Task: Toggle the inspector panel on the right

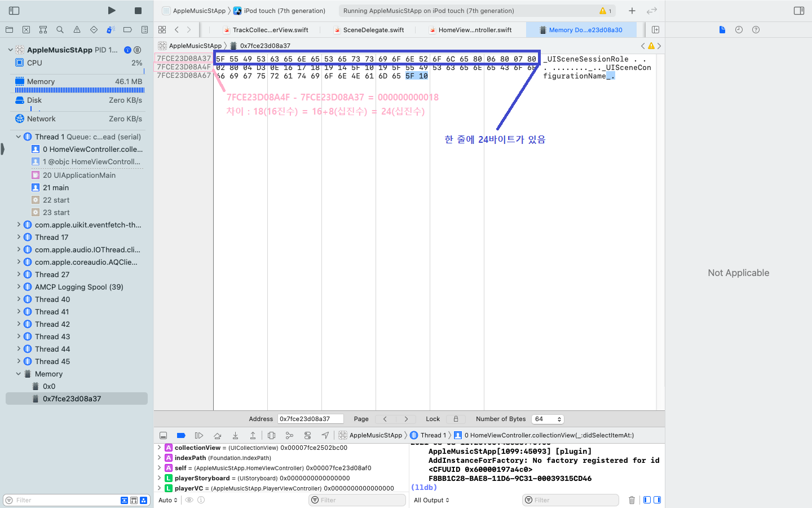Action: pos(799,11)
